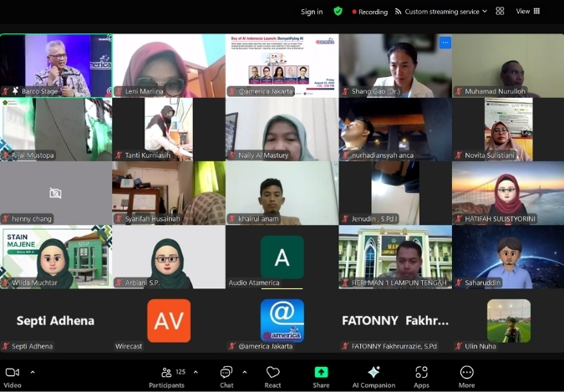This screenshot has height=392, width=564.
Task: Select the @america Jakarta presentation tile
Action: click(282, 65)
